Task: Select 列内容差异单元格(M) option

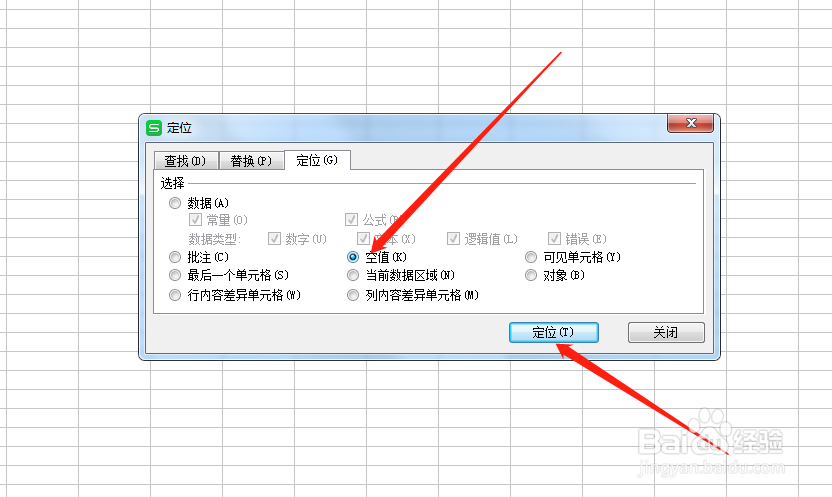Action: click(353, 295)
